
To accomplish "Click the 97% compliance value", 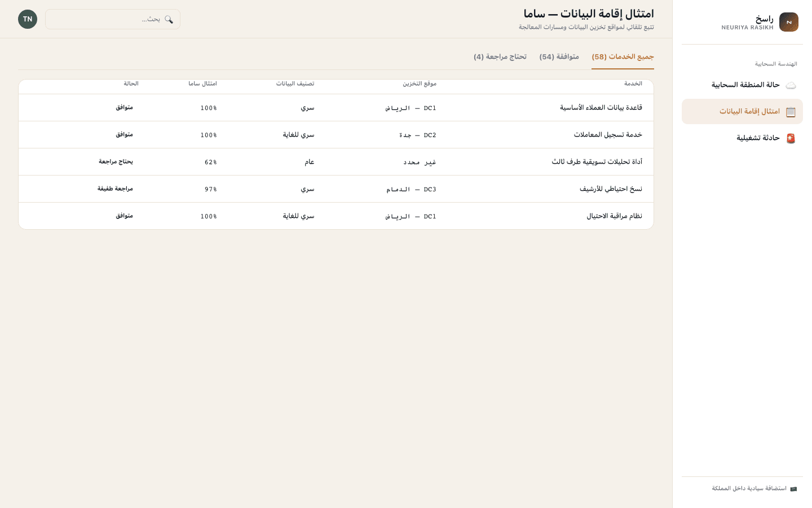I will click(x=211, y=190).
